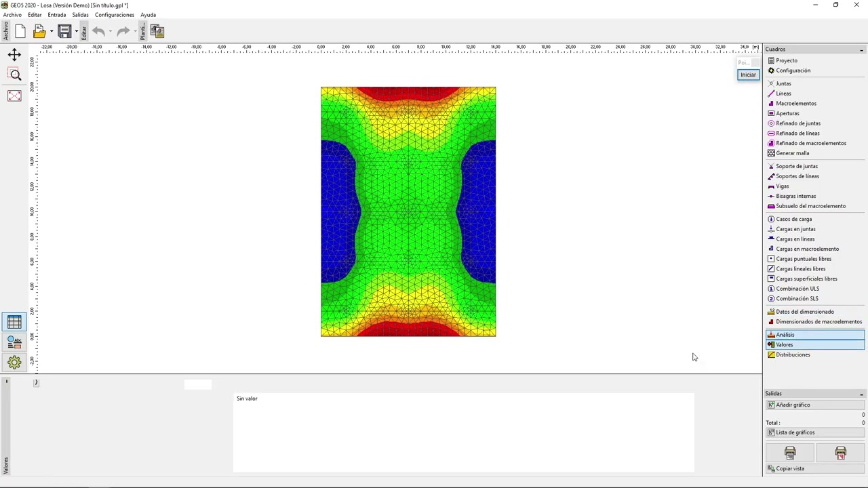The width and height of the screenshot is (868, 488).
Task: Click Añadir gráfico button
Action: pos(815,405)
